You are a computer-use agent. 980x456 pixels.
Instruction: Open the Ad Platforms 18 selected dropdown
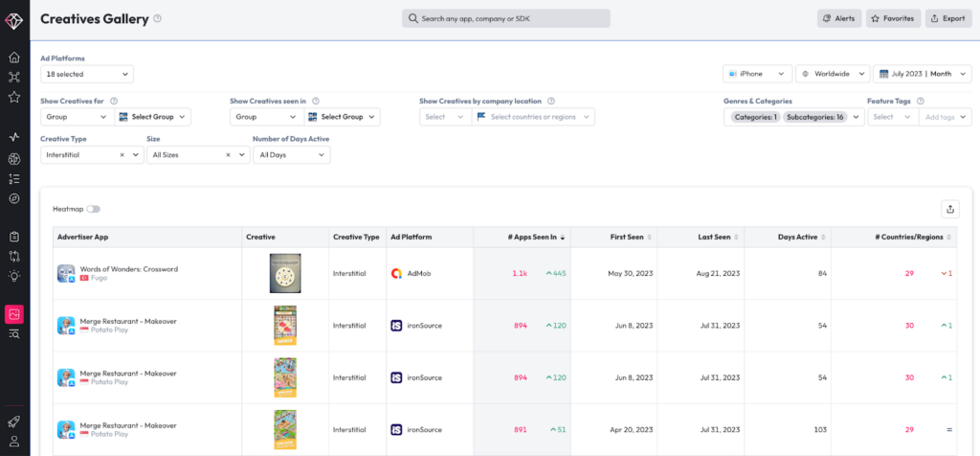tap(87, 74)
